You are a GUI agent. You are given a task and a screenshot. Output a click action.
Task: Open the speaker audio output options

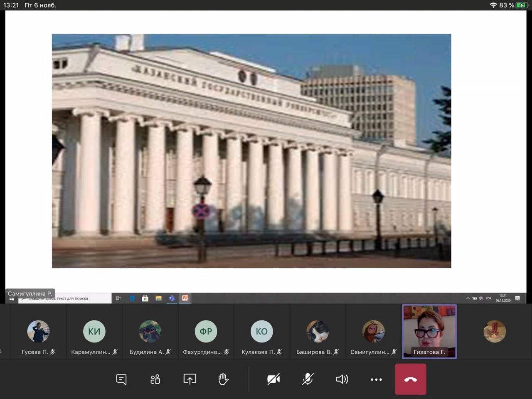click(342, 379)
